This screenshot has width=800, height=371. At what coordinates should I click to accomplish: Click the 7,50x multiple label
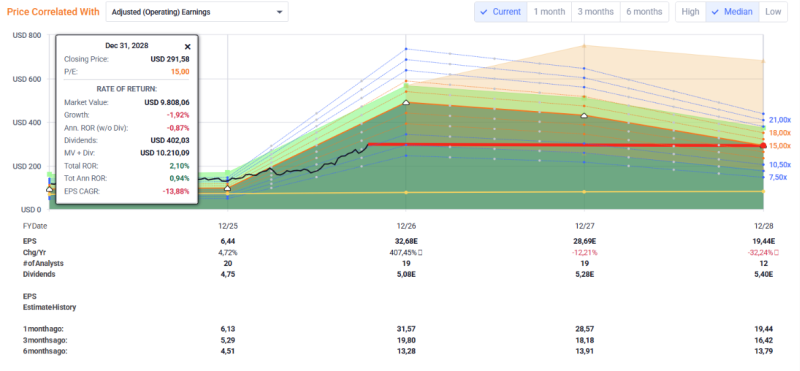[780, 177]
